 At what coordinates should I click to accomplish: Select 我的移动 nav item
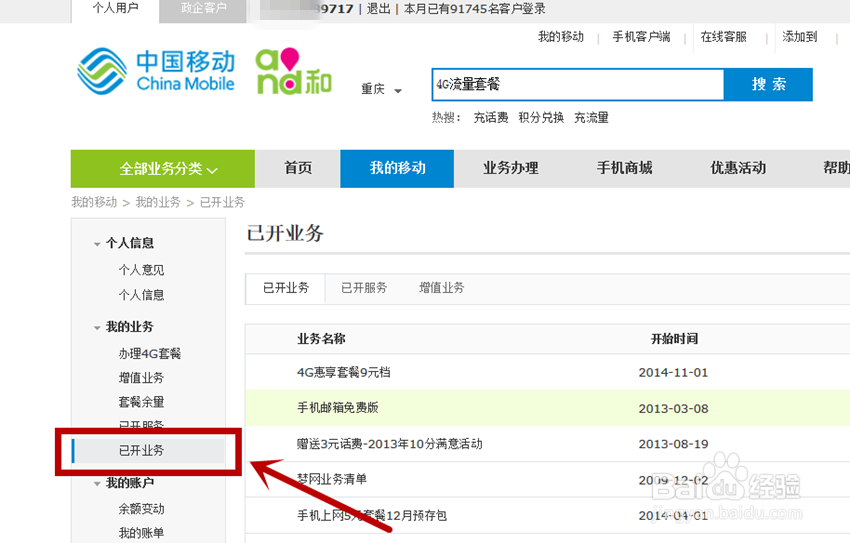pos(397,169)
